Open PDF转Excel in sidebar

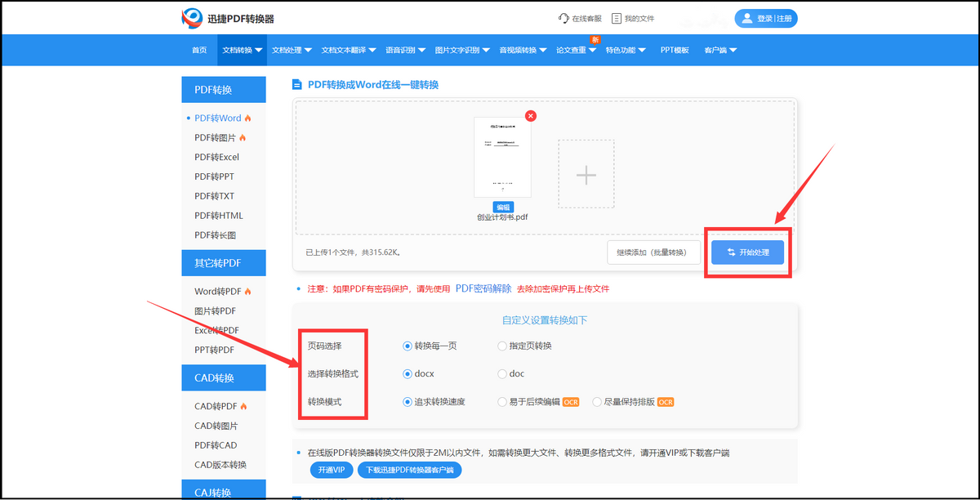(217, 157)
